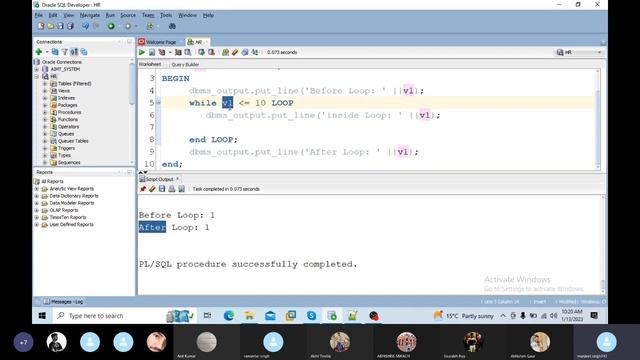Expand the Procedures node
Screen dimensions: 640x360
coord(45,112)
